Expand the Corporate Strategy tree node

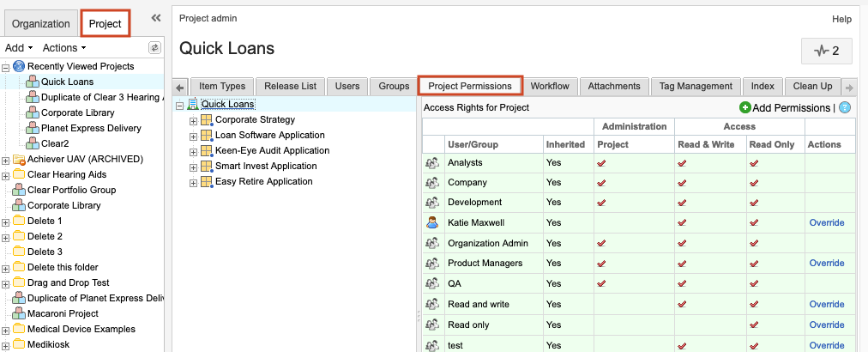coord(193,120)
